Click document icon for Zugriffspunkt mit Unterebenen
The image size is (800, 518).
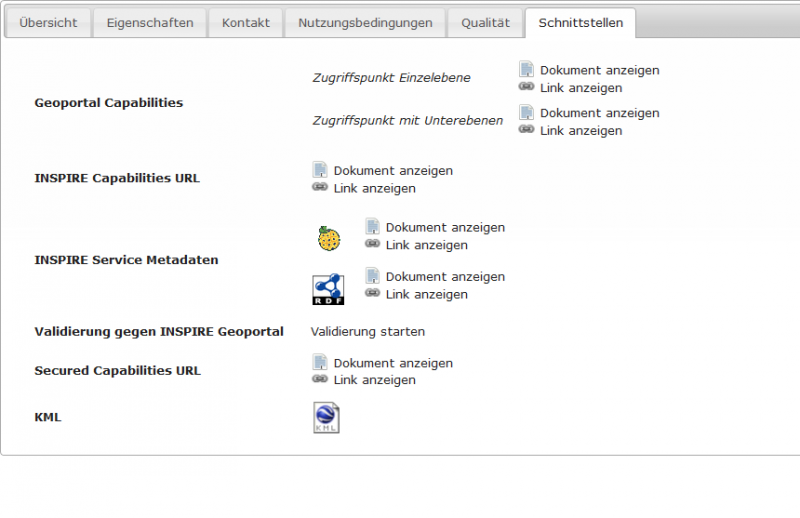click(526, 112)
